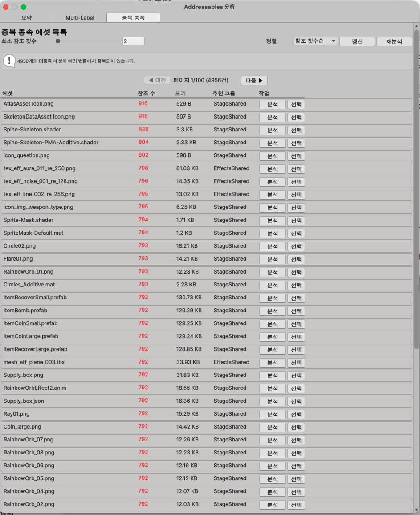Click the 이전 previous page button
Viewport: 420px width, 515px height.
click(157, 80)
